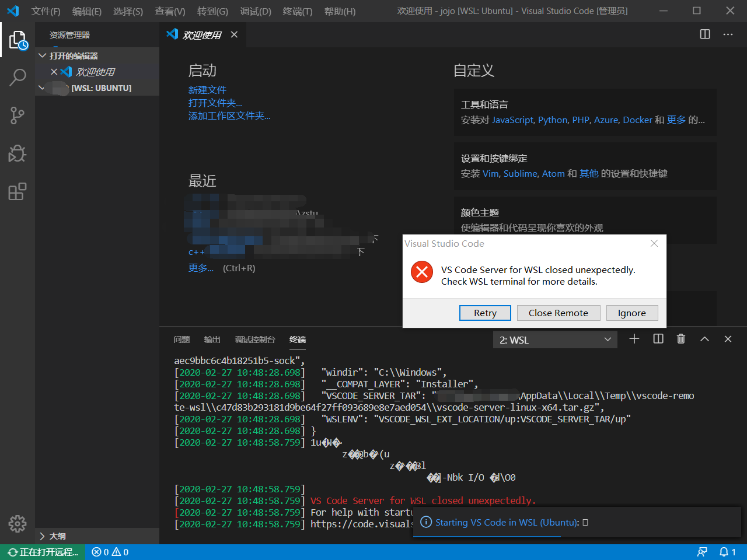The image size is (747, 560).
Task: Open the 颜色主题 customization card
Action: (585, 220)
